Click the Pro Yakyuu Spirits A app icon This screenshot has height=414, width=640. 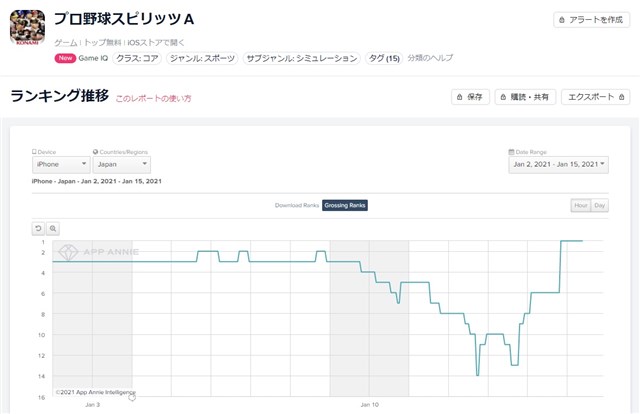27,27
